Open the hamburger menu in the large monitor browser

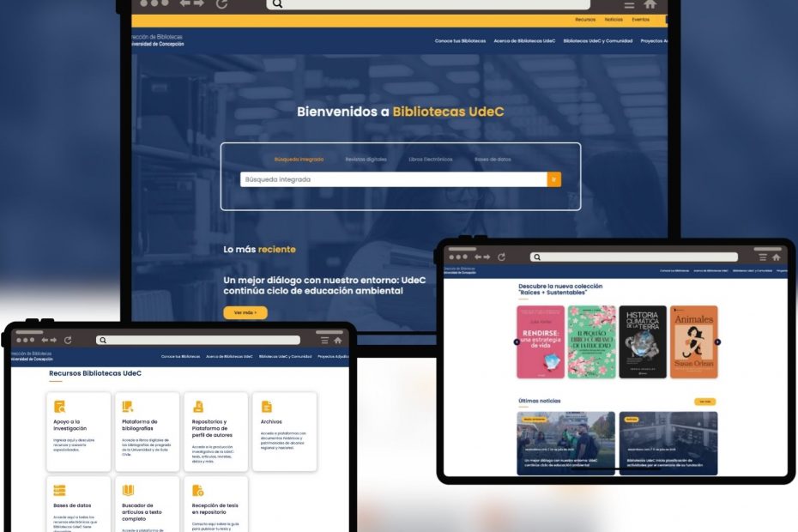[x=629, y=4]
